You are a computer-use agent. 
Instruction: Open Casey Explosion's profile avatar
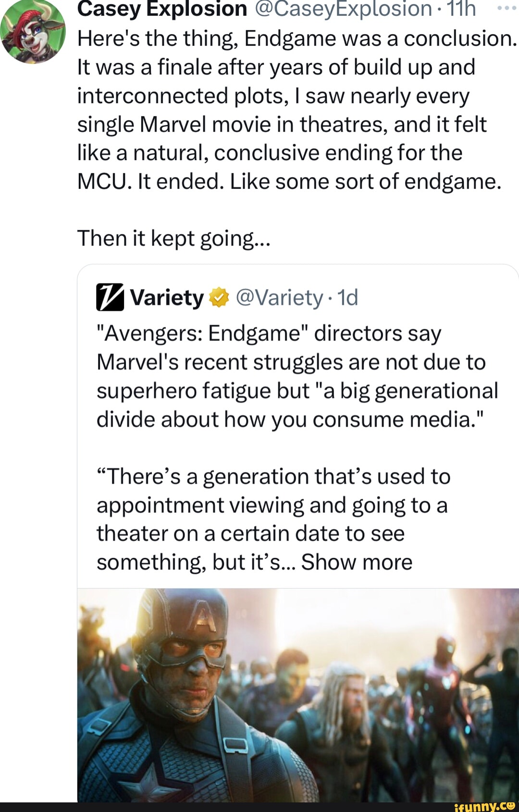[33, 33]
